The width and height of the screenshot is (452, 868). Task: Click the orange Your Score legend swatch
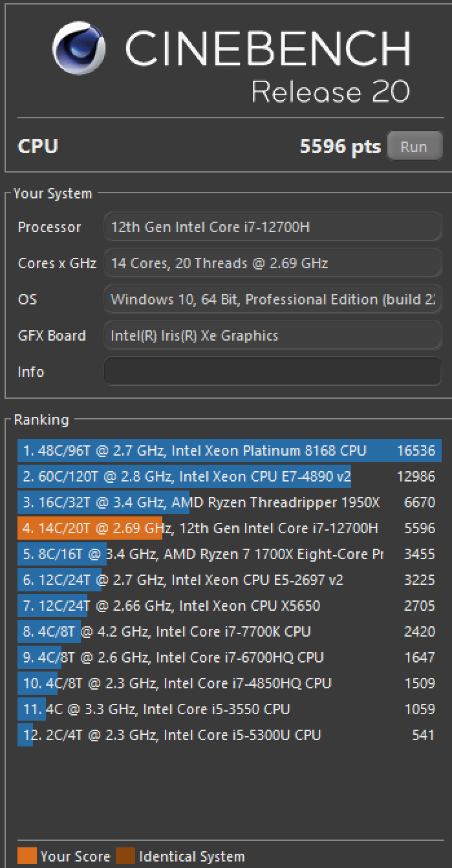[x=27, y=856]
